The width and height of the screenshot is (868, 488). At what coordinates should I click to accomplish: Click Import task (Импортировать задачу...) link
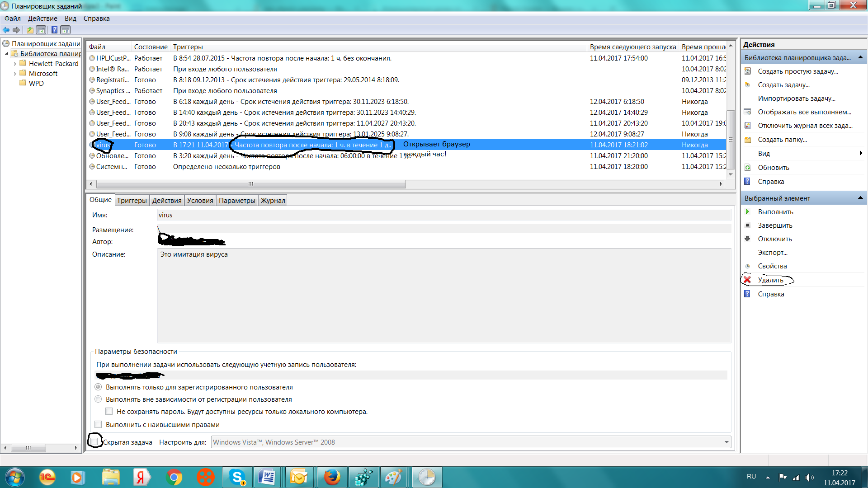click(796, 99)
